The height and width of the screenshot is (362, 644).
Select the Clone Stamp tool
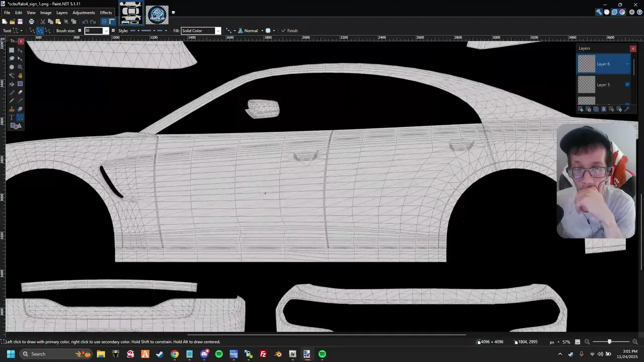12,109
